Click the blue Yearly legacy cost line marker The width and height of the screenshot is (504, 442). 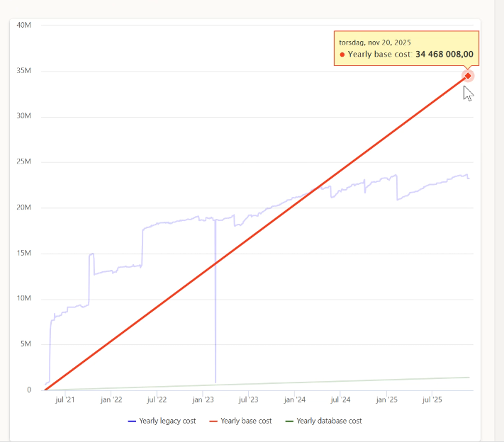point(133,421)
